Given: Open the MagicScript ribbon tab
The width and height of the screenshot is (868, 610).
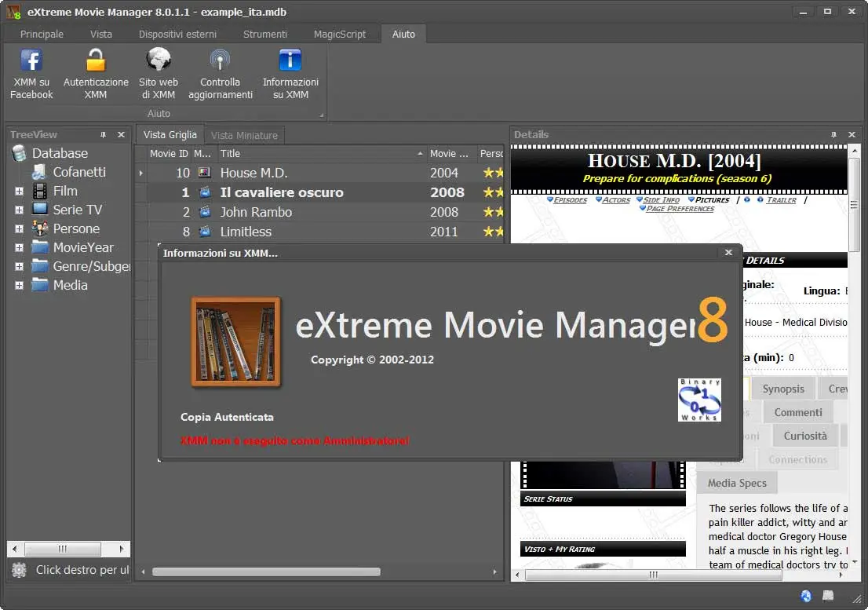Looking at the screenshot, I should [339, 34].
